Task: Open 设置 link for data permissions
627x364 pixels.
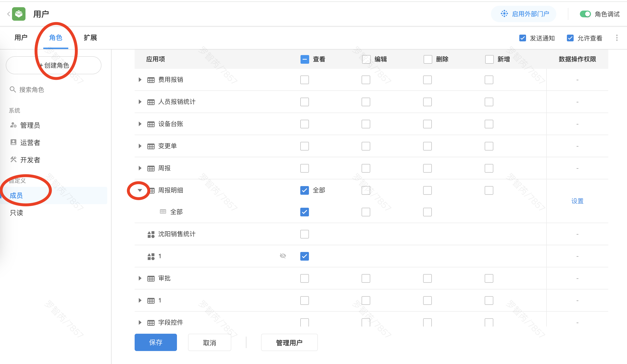Action: (577, 201)
